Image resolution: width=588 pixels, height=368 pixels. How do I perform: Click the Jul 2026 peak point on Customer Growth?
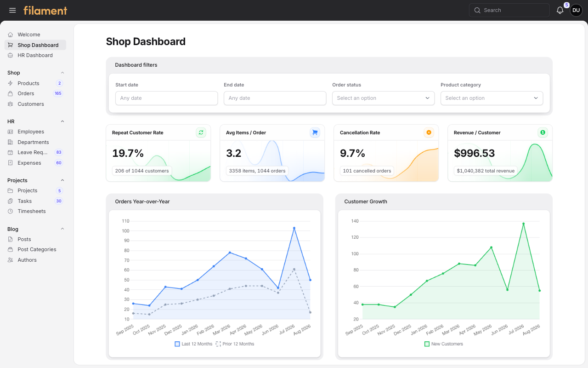(523, 224)
